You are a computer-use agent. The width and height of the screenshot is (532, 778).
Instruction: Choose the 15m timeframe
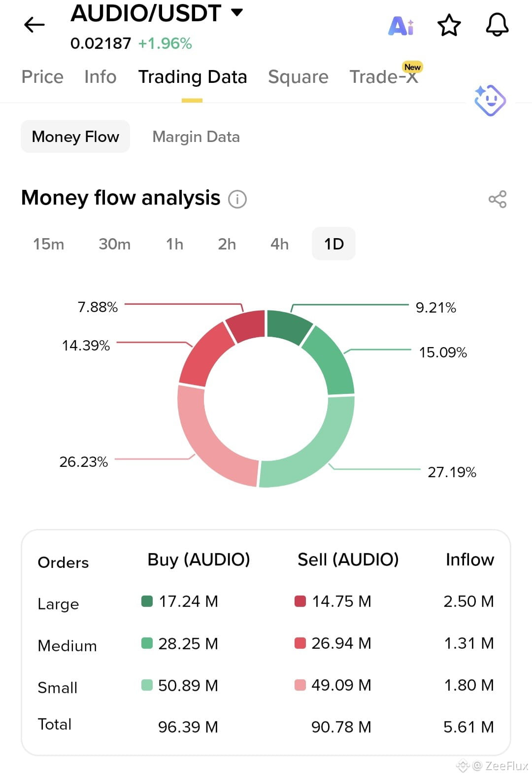point(48,244)
